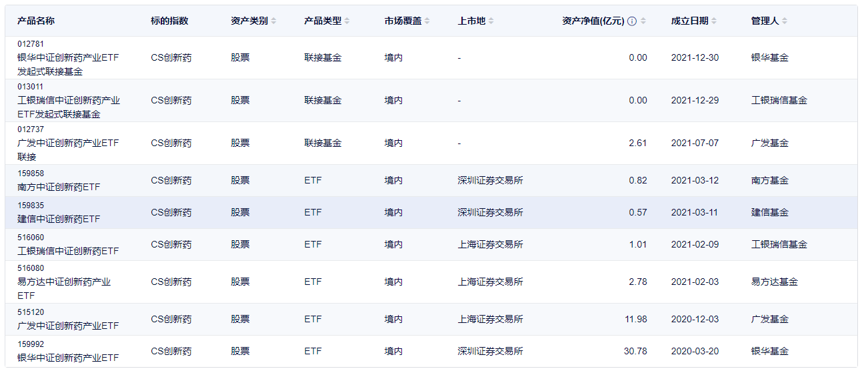The image size is (868, 375).
Task: Open 银华中证创新药产业ETF发起式联接基金 product
Action: coord(68,64)
